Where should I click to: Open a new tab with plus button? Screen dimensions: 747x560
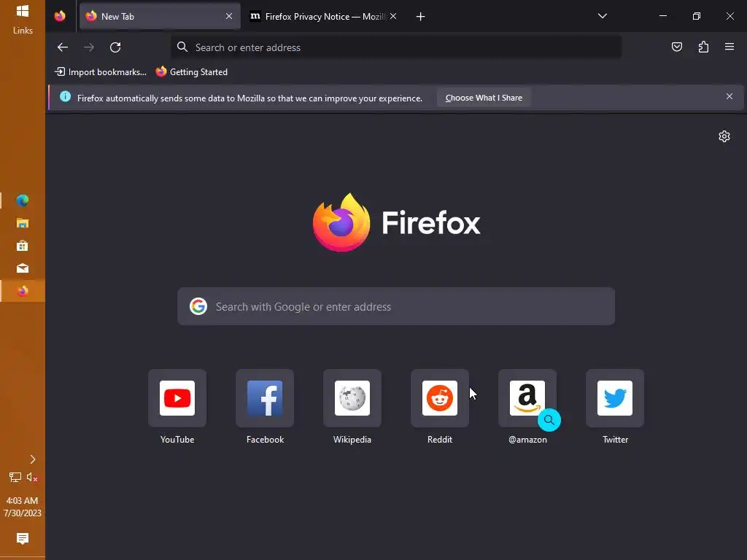[420, 17]
